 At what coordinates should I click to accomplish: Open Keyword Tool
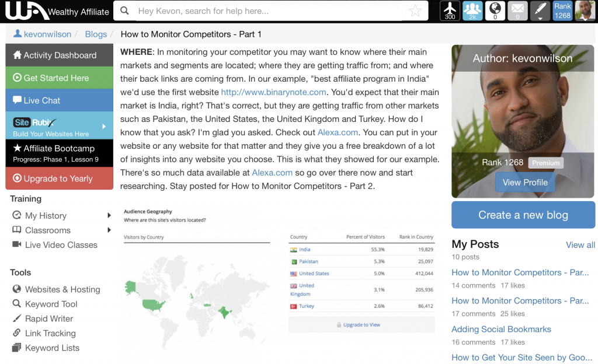click(x=51, y=304)
